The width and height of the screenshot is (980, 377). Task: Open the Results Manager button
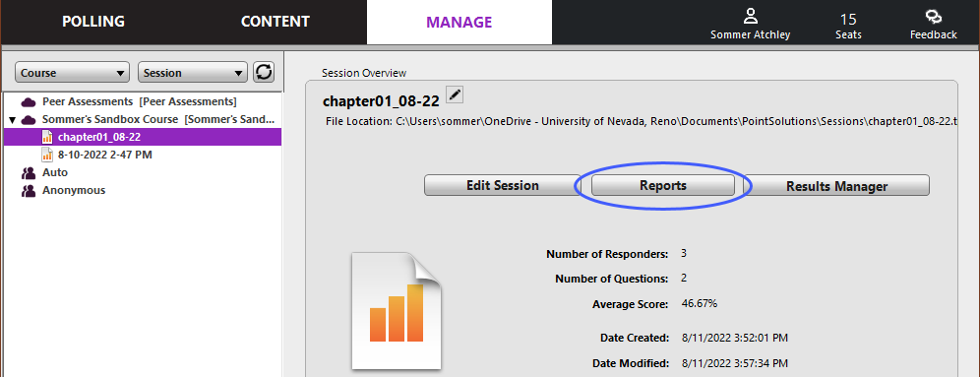point(837,186)
